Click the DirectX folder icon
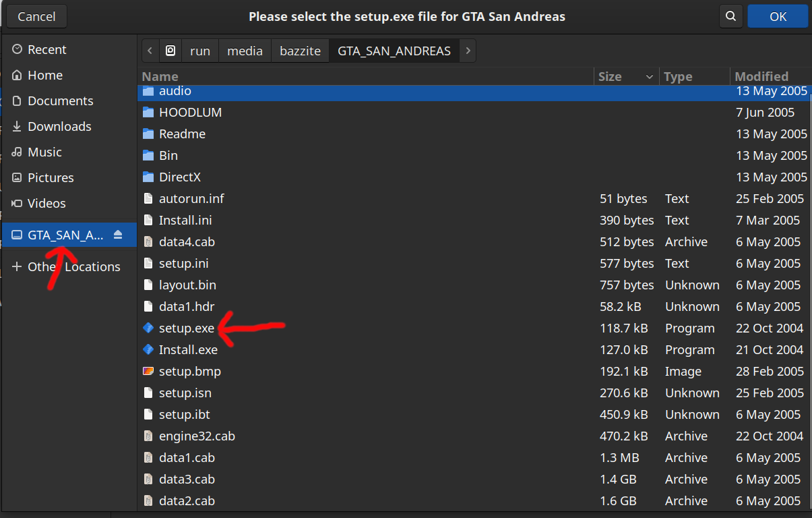812x518 pixels. 148,177
